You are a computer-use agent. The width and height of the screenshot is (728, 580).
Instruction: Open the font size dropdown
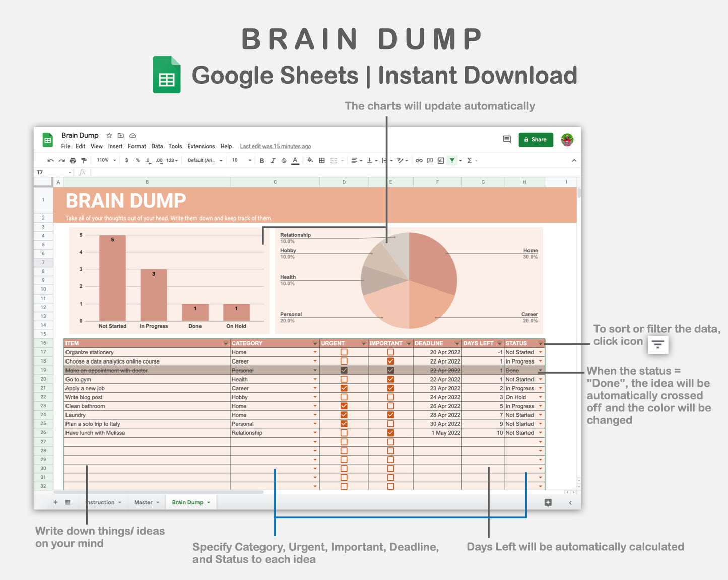(x=241, y=160)
